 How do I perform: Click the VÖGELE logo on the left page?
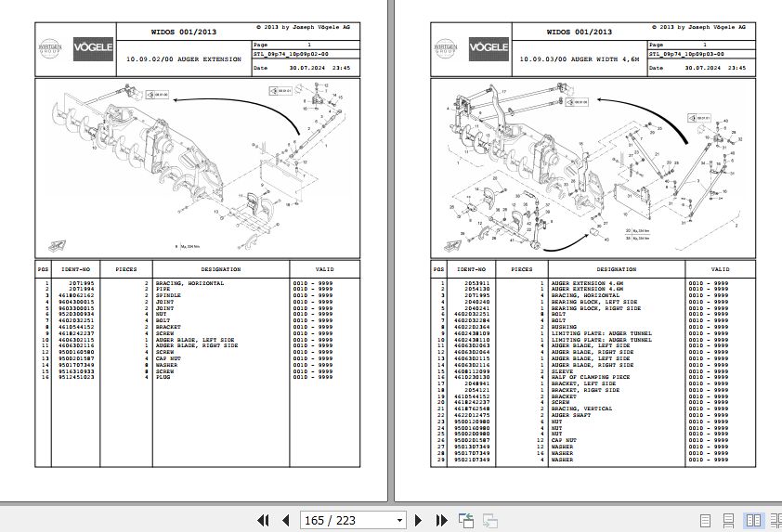coord(93,49)
